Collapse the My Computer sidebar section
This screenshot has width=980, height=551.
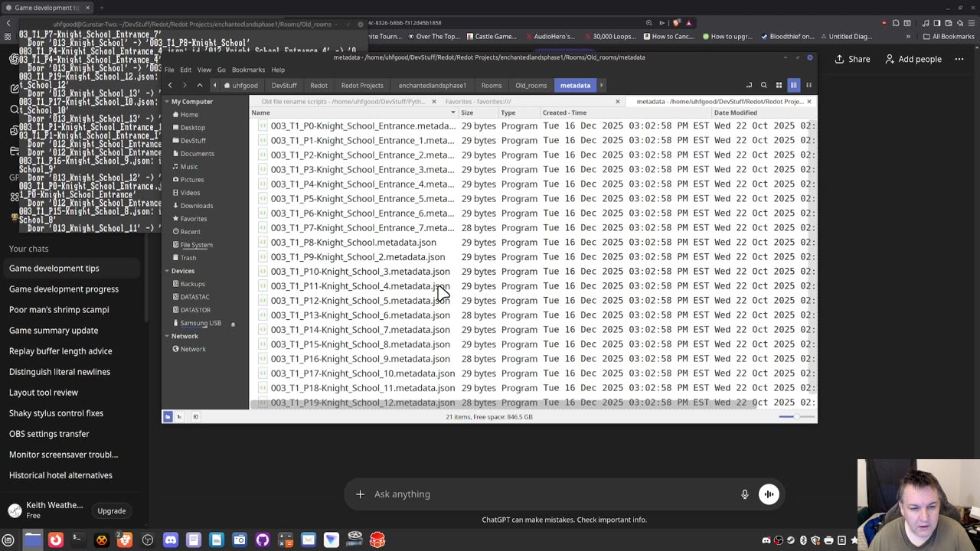[x=167, y=101]
